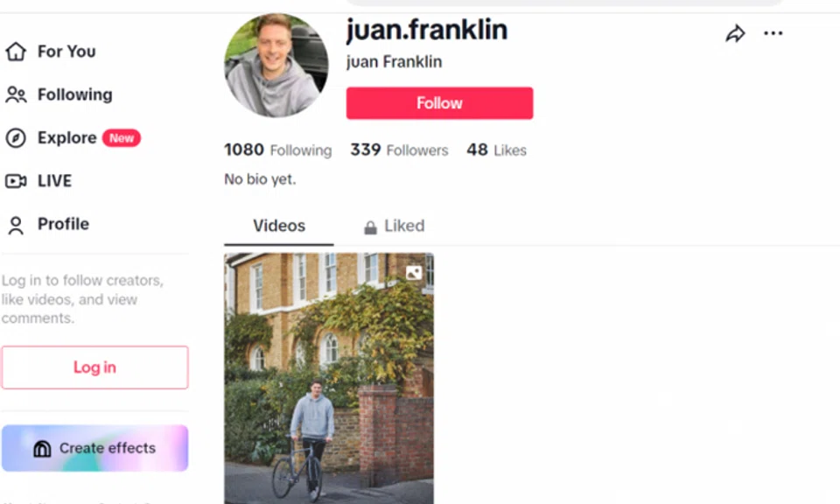Click the Following people icon
840x504 pixels.
(16, 94)
